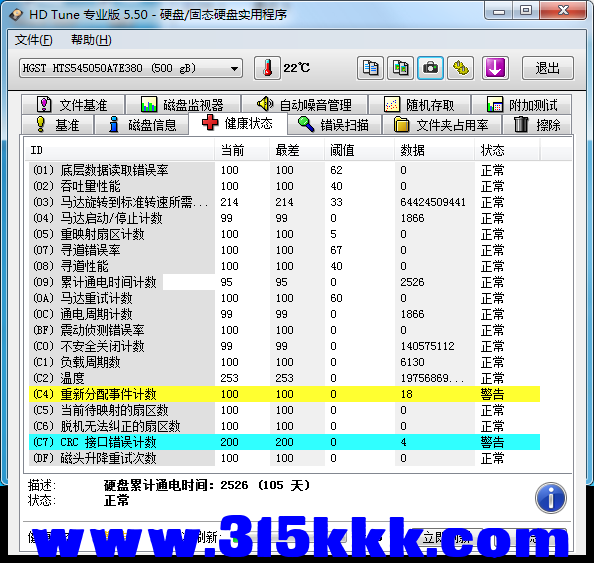The width and height of the screenshot is (594, 563).
Task: Open the 文件基准 tab
Action: pos(73,105)
